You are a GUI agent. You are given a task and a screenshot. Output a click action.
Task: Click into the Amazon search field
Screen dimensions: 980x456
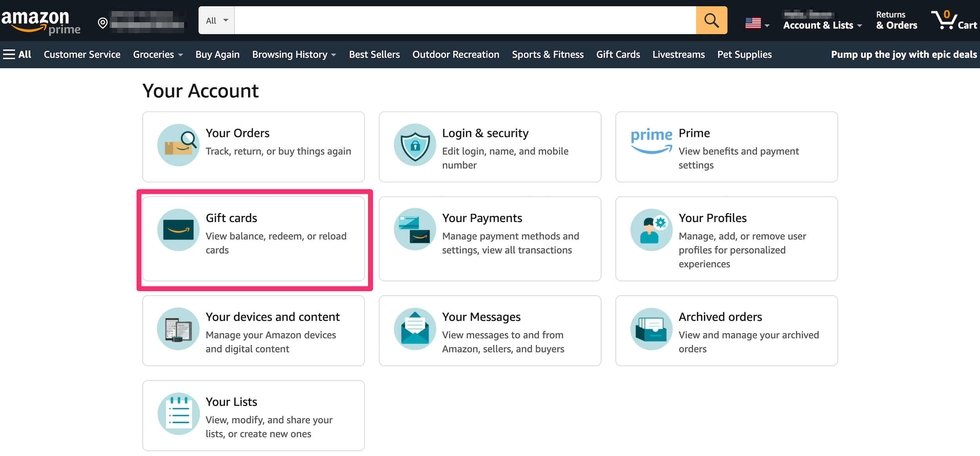(x=465, y=20)
